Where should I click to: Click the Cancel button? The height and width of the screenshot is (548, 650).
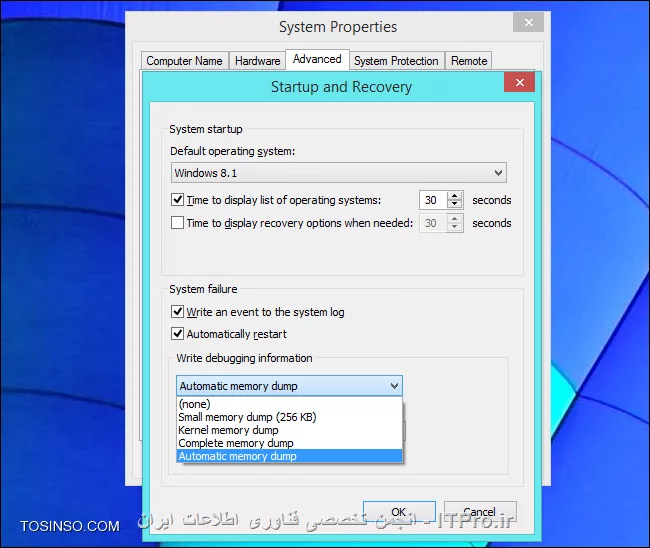[480, 512]
